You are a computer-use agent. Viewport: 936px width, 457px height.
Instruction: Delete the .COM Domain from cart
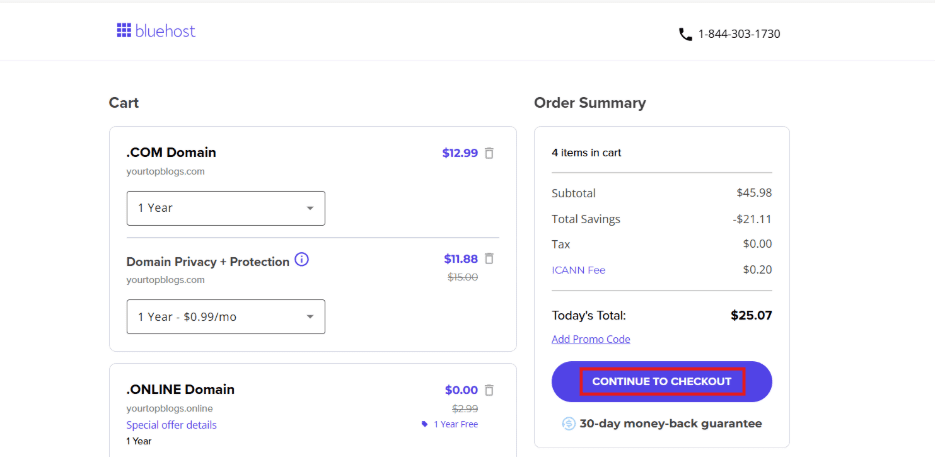click(x=489, y=153)
